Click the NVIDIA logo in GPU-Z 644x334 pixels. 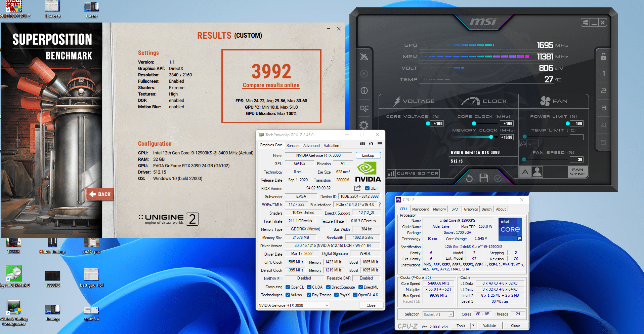[x=368, y=172]
